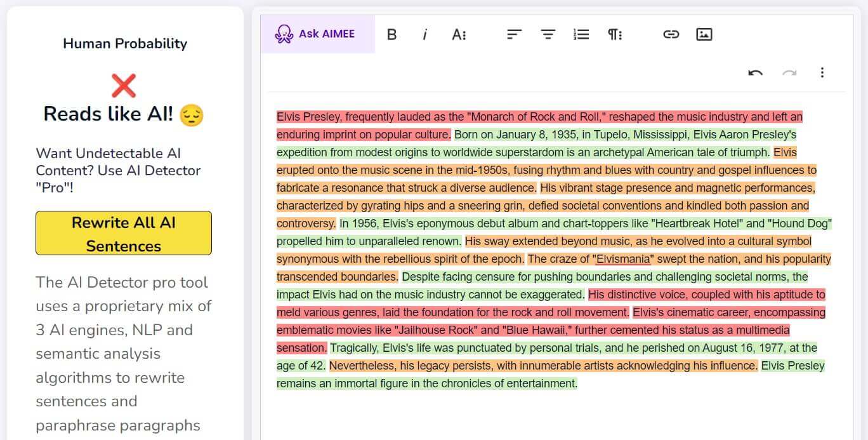
Task: Apply italic formatting with the i icon
Action: coord(424,34)
